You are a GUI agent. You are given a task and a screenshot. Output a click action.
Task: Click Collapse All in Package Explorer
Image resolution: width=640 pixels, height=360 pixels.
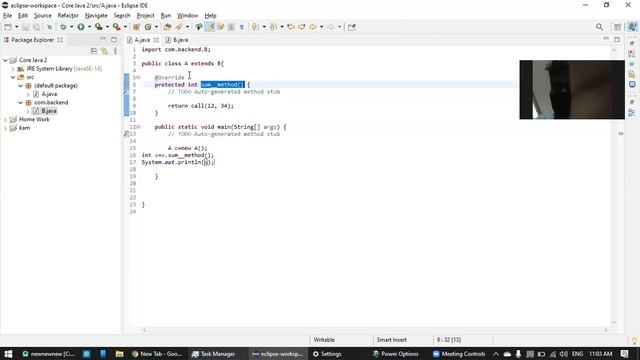tap(94, 51)
